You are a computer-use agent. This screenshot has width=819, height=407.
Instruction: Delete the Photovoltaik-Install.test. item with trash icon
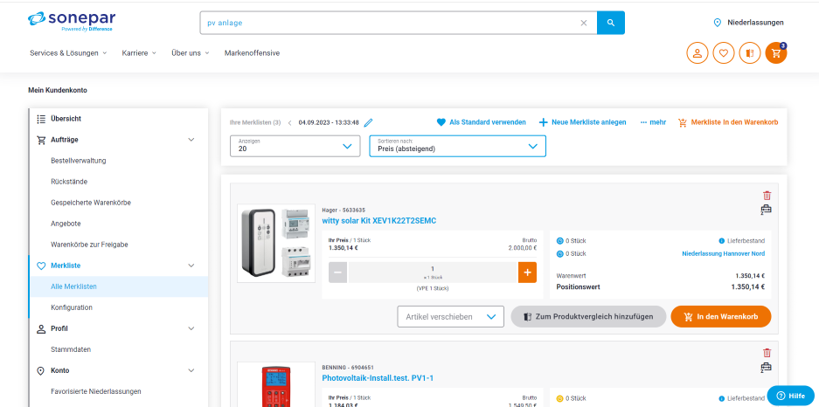[x=767, y=353]
